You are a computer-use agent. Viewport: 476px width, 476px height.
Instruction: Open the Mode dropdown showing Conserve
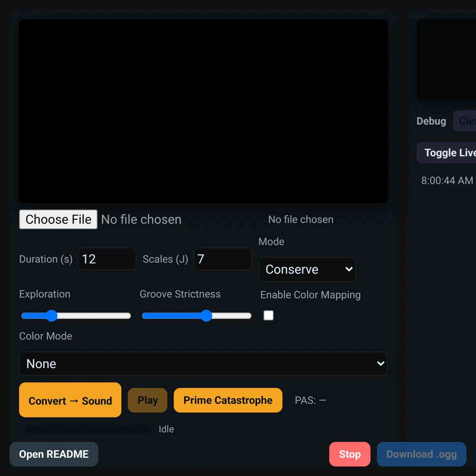pos(307,269)
